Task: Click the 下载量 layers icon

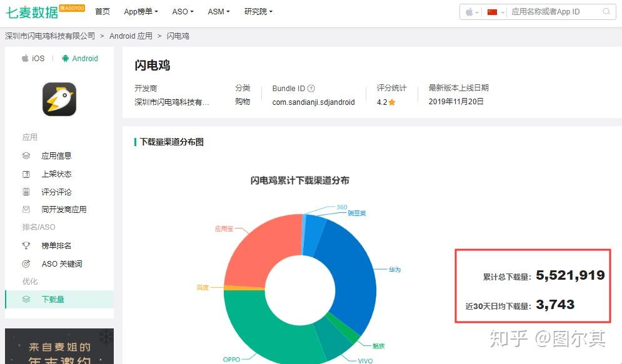Action: pos(26,299)
